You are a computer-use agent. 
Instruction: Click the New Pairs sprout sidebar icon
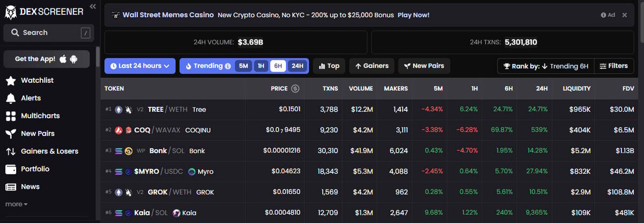[x=10, y=134]
